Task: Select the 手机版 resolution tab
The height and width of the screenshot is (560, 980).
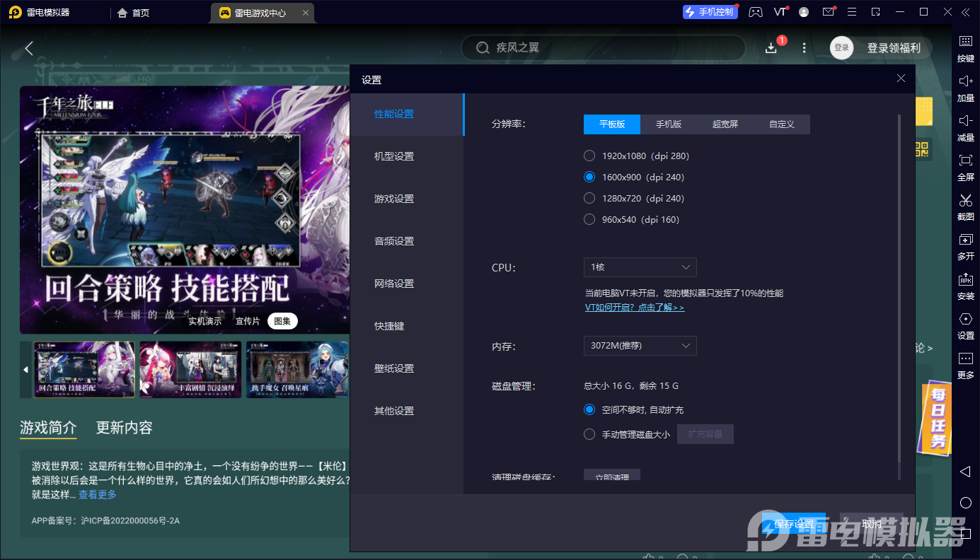Action: tap(668, 124)
